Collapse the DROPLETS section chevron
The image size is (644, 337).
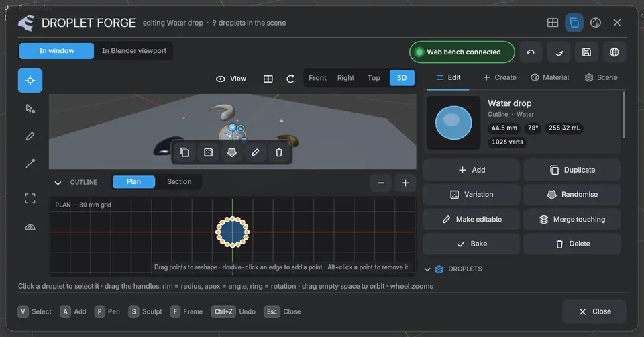(427, 269)
